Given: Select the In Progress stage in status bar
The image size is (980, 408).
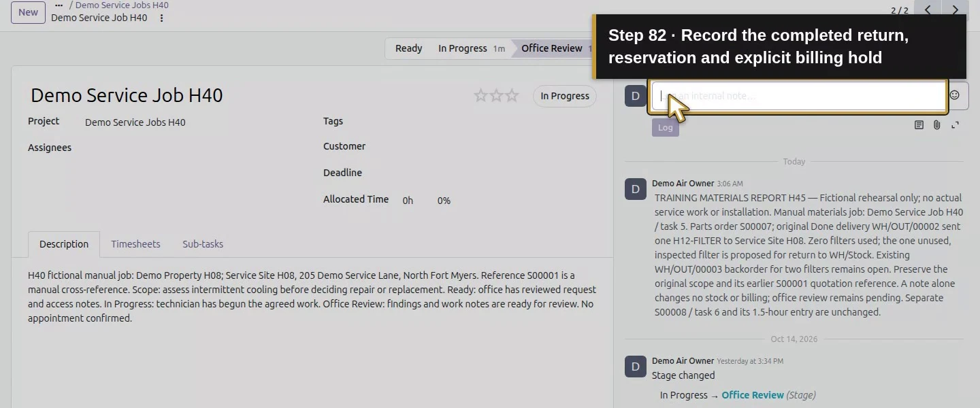Looking at the screenshot, I should pyautogui.click(x=470, y=48).
